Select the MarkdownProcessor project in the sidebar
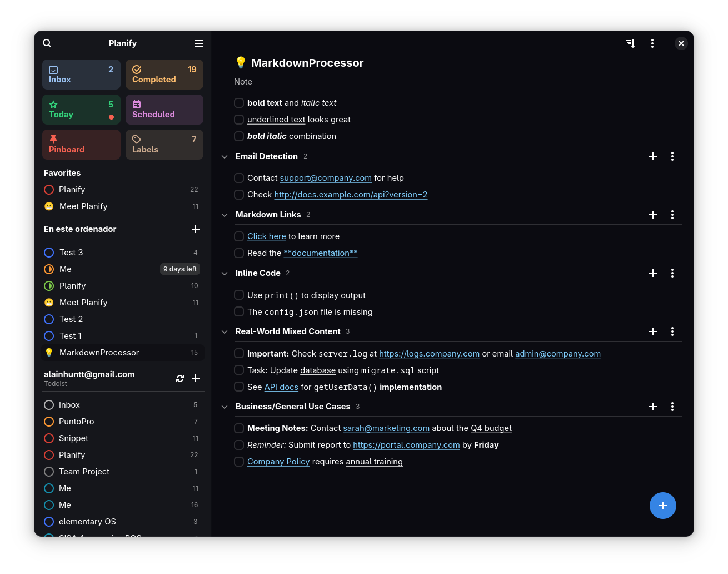 [x=99, y=352]
